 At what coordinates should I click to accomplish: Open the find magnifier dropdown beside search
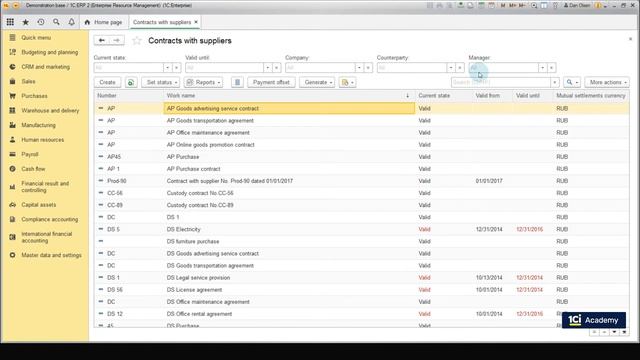[572, 82]
